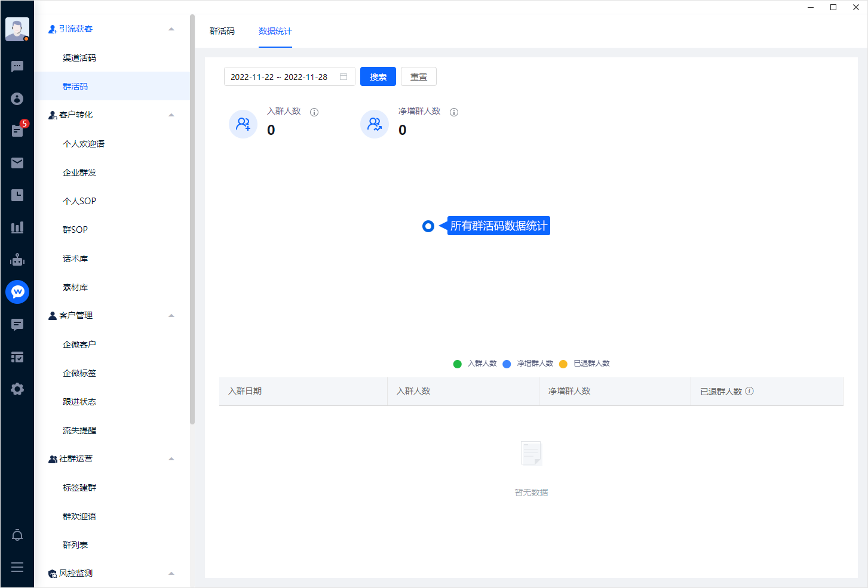Open the hamburger menu at sidebar bottom
868x588 pixels.
17,567
